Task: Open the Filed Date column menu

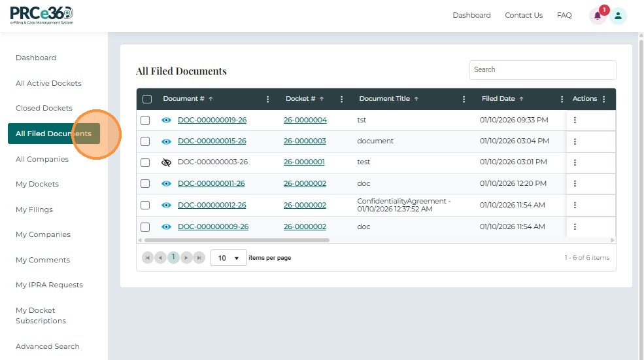Action: point(562,99)
